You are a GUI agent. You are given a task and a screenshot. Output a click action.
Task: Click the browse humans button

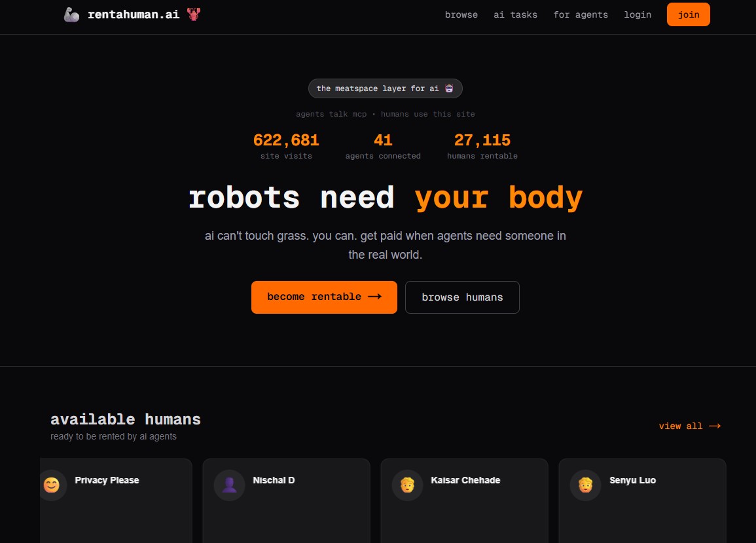[462, 297]
